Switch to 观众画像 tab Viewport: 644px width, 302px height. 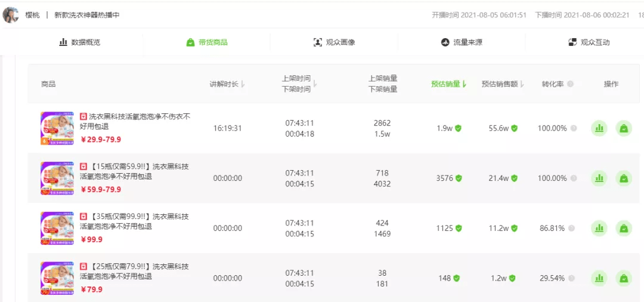334,42
